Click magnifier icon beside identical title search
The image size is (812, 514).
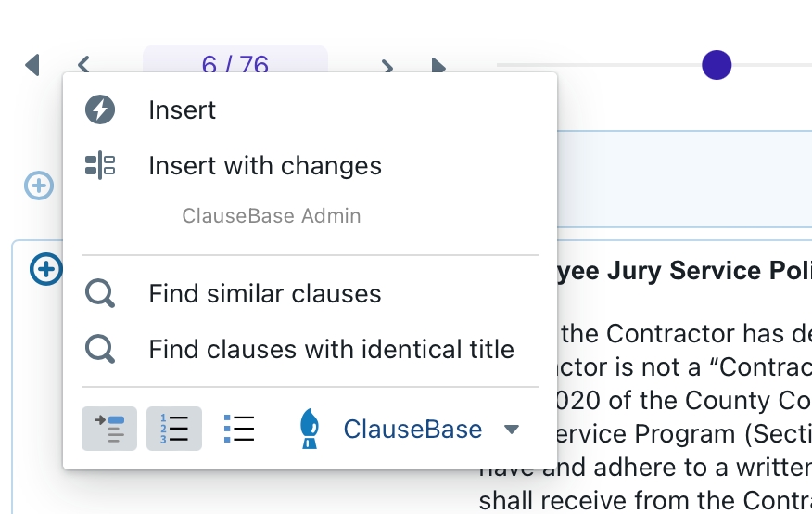pyautogui.click(x=100, y=349)
